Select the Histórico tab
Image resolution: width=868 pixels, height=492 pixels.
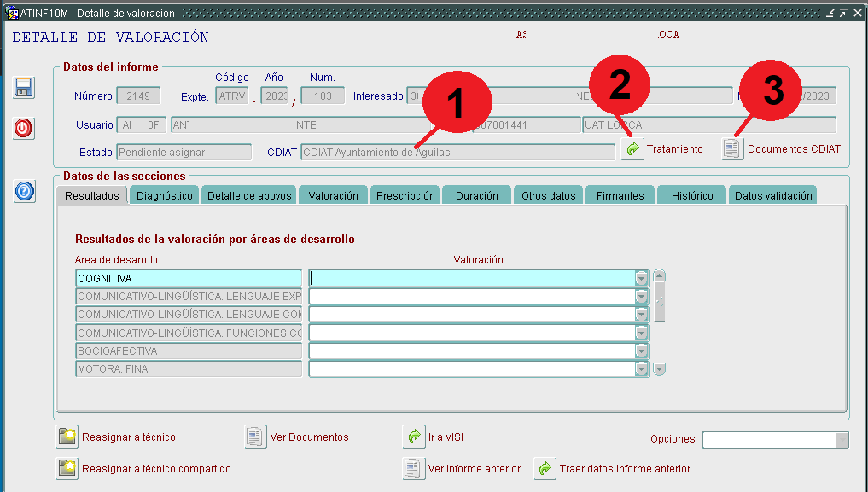(691, 195)
